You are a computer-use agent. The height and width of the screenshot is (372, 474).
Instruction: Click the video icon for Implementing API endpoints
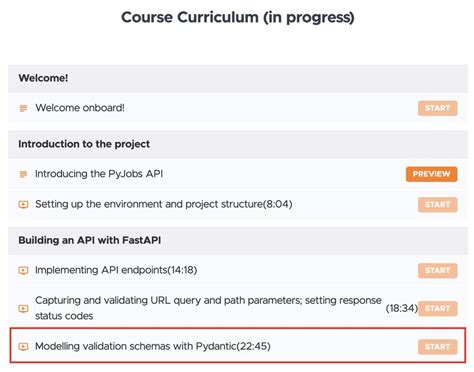tap(23, 270)
